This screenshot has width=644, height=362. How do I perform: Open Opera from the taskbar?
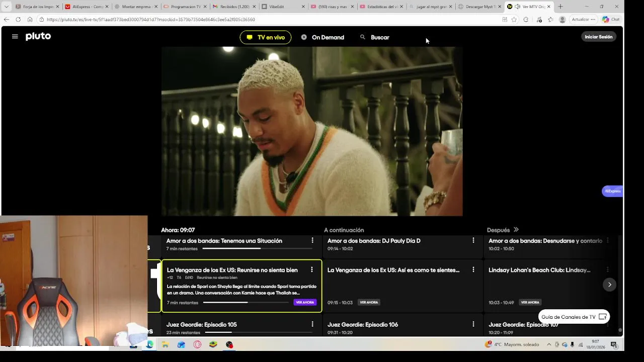197,345
